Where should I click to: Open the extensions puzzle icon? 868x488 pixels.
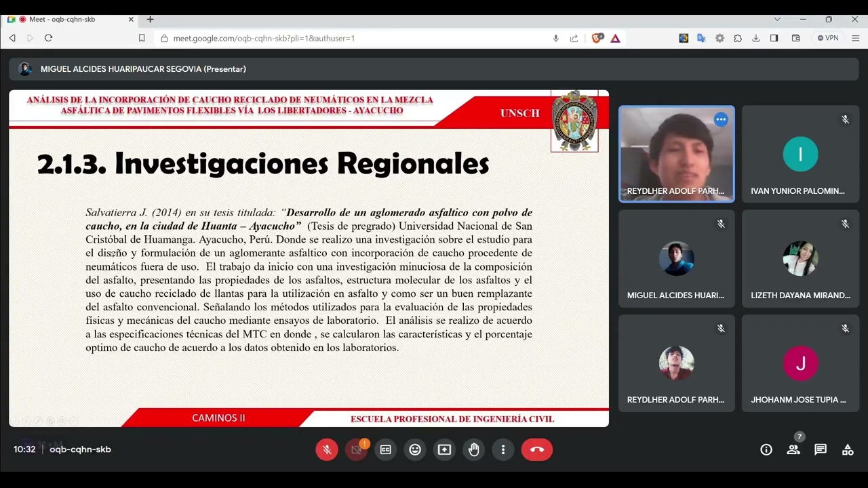coord(738,38)
